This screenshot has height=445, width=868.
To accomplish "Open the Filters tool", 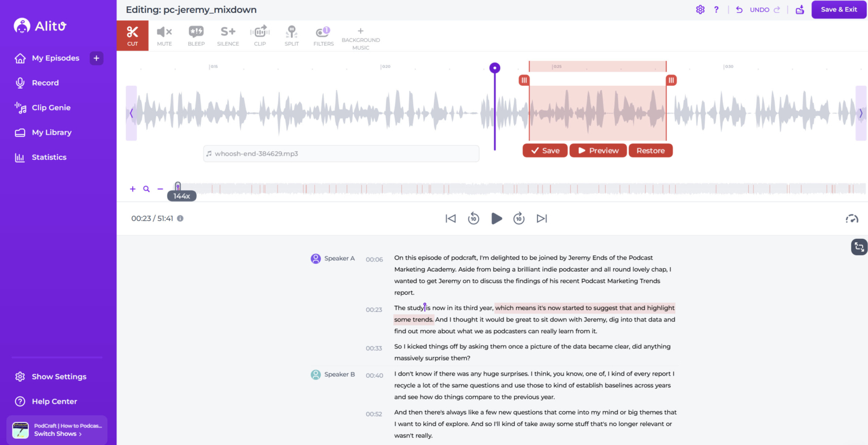I will pyautogui.click(x=323, y=36).
